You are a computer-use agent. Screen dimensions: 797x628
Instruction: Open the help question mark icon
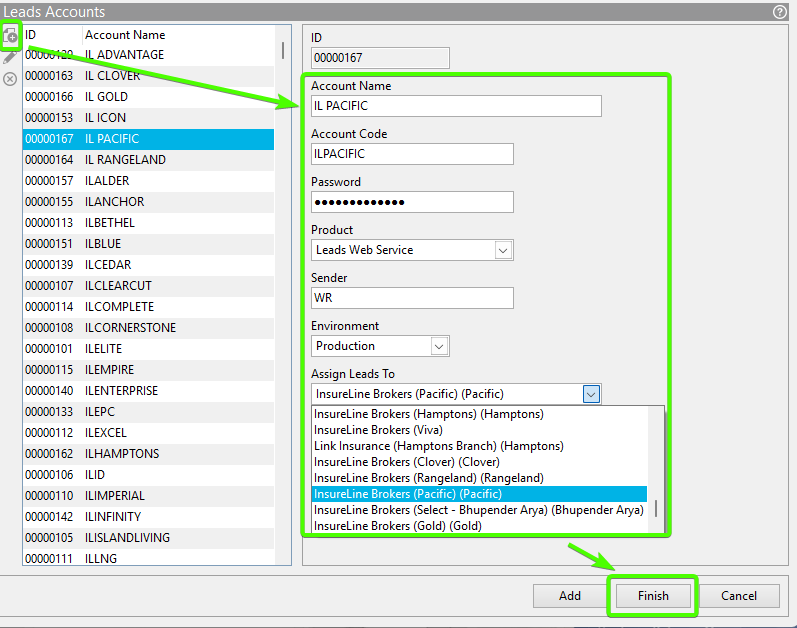point(779,12)
